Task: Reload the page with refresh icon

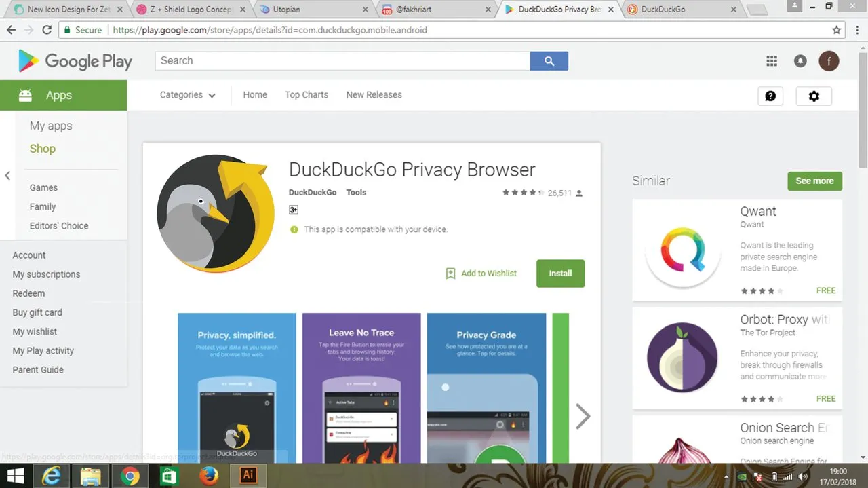Action: pos(47,30)
